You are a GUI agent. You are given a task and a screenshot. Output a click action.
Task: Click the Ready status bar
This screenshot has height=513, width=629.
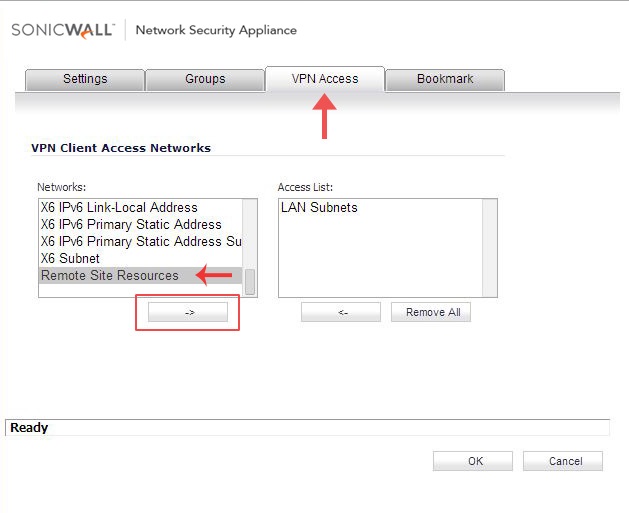(307, 428)
